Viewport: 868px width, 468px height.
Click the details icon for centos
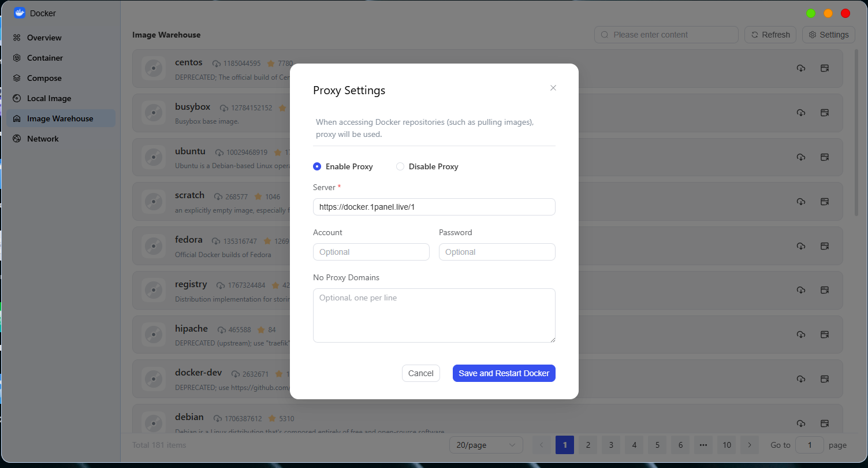click(825, 68)
